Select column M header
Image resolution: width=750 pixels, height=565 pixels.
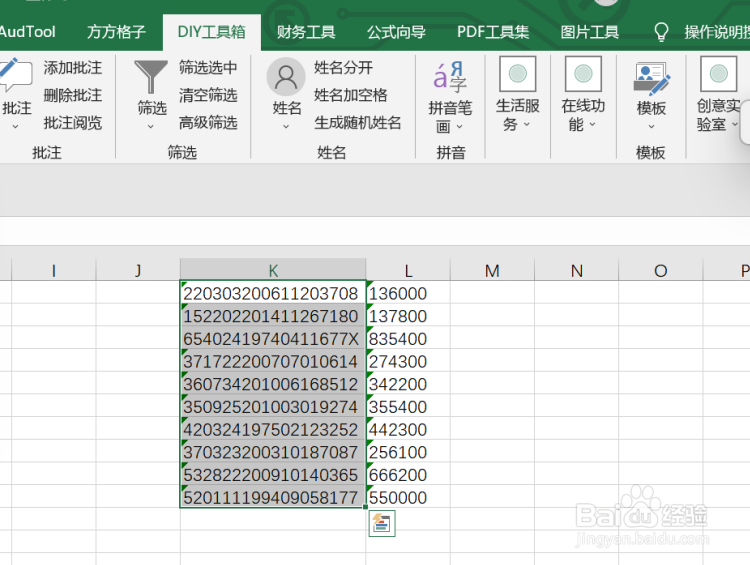(x=492, y=270)
